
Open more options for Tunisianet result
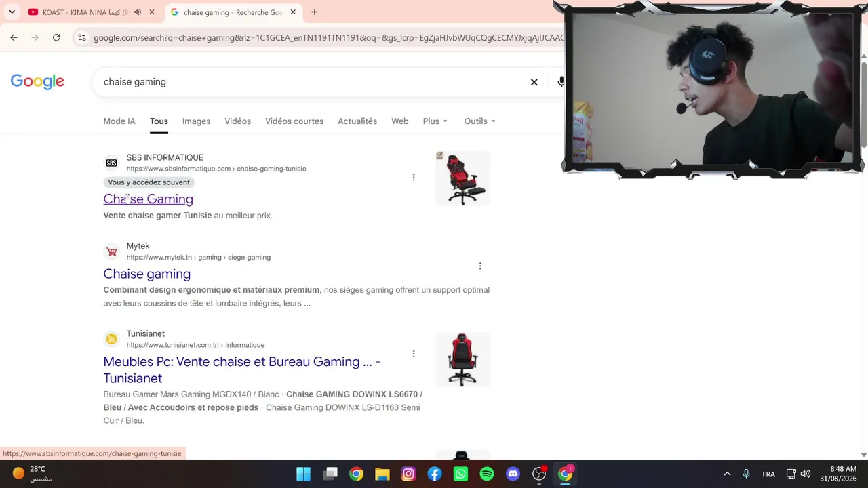(414, 354)
